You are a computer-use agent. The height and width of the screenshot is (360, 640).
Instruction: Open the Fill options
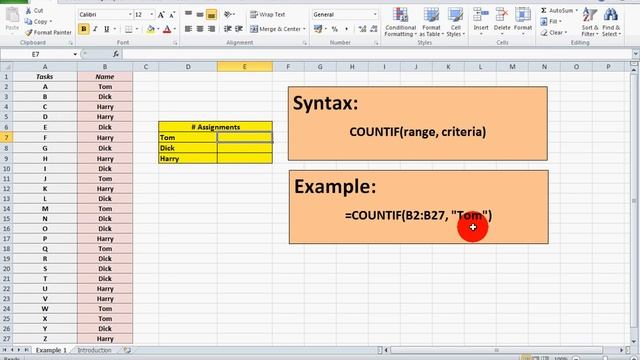click(551, 22)
